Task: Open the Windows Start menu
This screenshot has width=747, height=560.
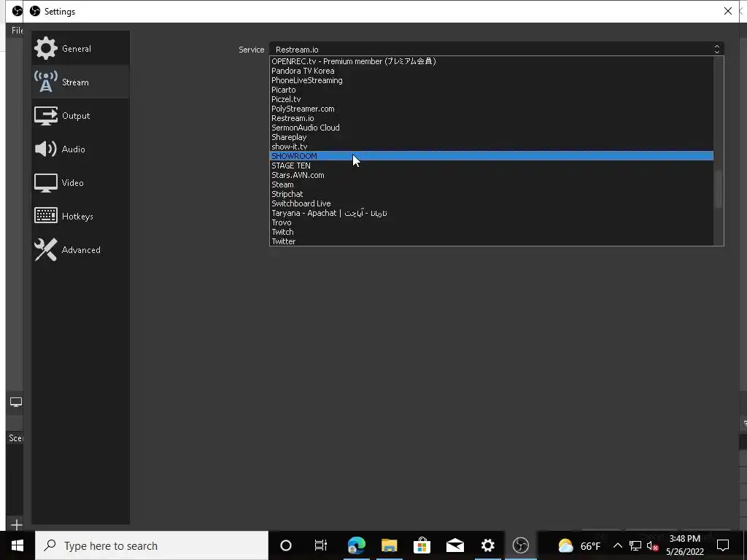Action: tap(18, 545)
